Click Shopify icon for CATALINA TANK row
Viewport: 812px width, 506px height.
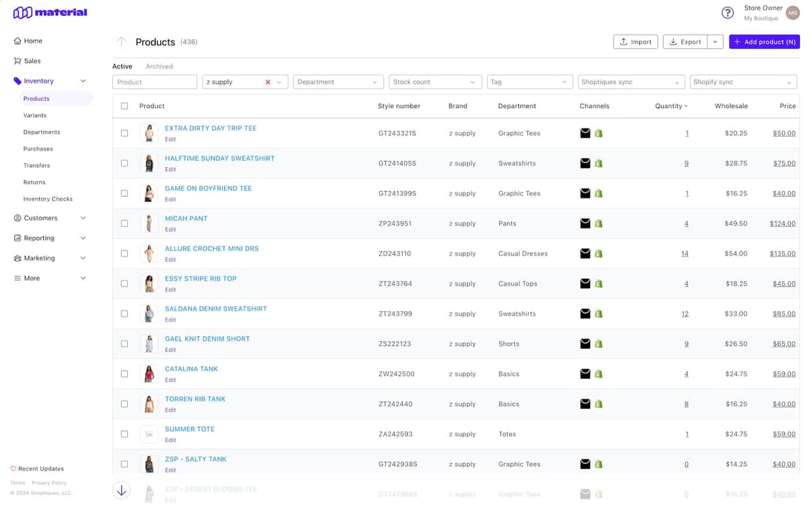tap(598, 374)
